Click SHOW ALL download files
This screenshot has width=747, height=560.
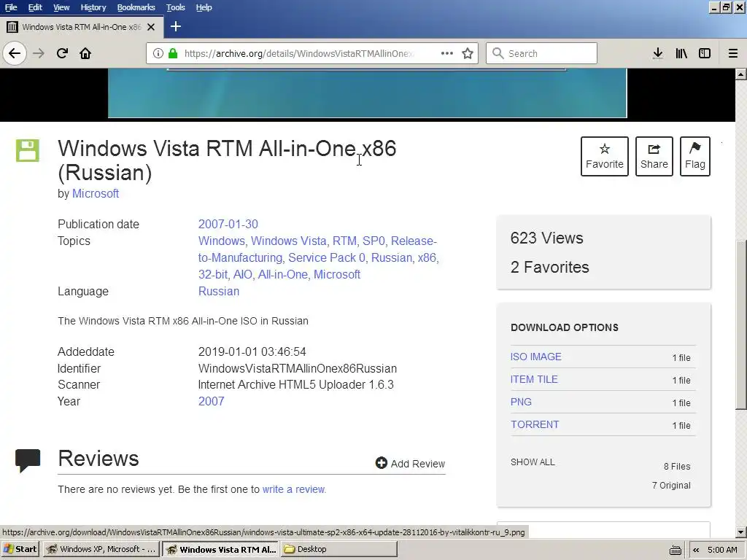(533, 462)
